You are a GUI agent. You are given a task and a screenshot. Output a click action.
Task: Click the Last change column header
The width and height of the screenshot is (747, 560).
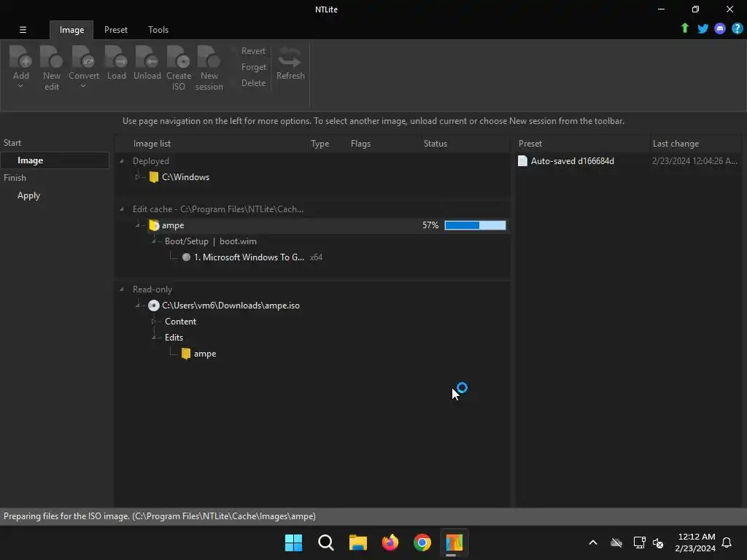point(695,144)
